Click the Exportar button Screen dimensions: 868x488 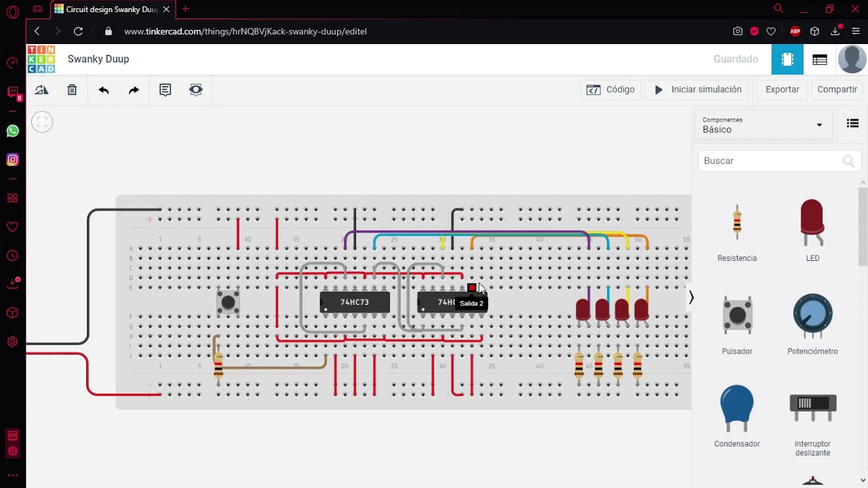coord(782,89)
